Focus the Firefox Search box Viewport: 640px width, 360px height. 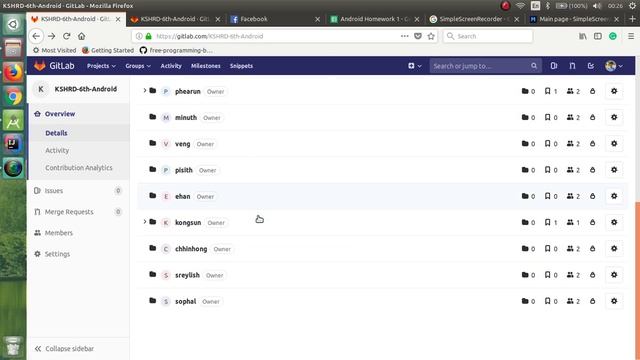click(x=488, y=36)
